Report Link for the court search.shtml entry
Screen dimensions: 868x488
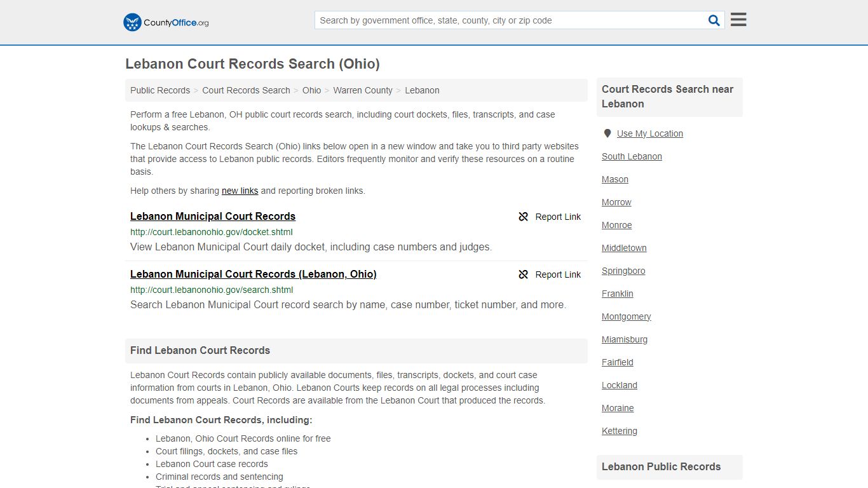point(558,274)
